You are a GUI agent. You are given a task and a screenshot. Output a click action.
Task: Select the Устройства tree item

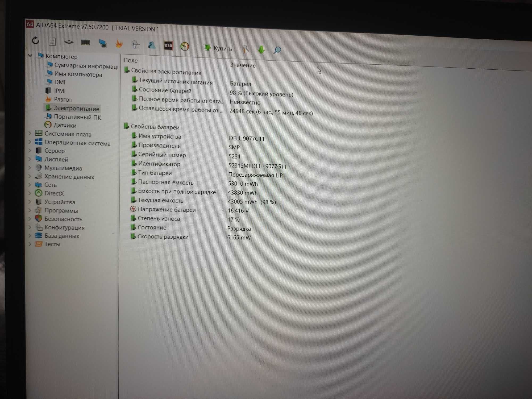[55, 202]
